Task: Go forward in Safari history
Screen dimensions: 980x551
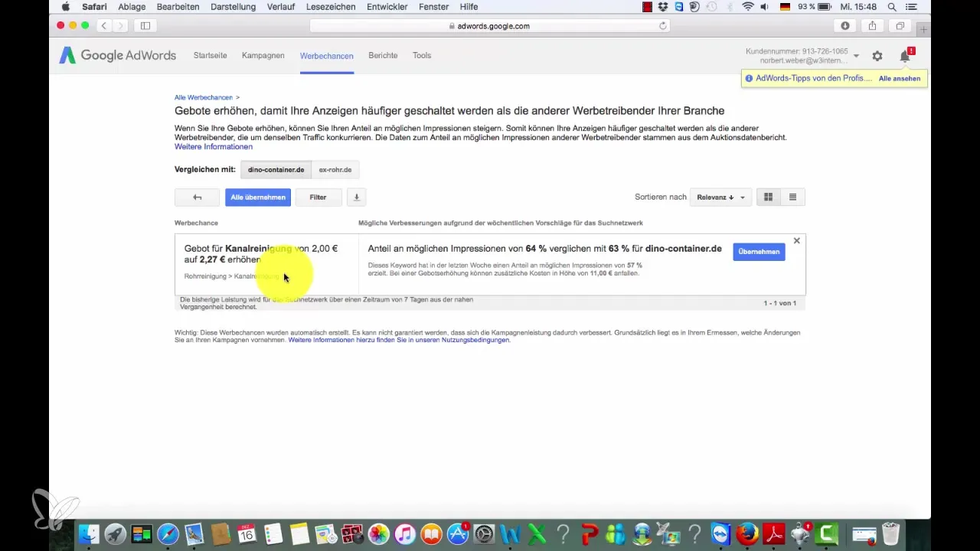Action: (x=120, y=26)
